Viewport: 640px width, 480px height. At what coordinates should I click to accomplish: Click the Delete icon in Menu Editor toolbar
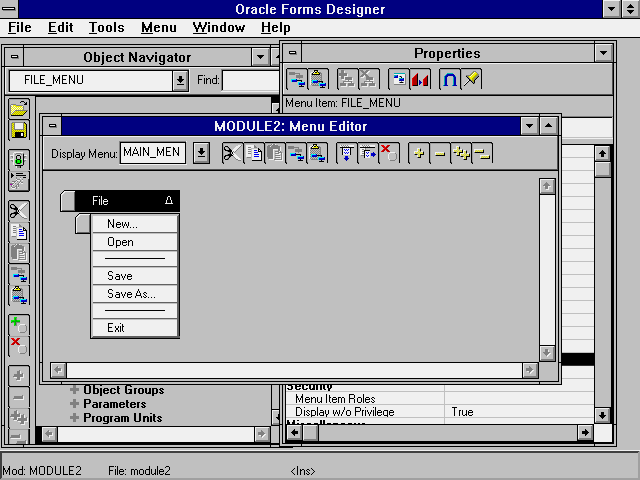pyautogui.click(x=389, y=152)
